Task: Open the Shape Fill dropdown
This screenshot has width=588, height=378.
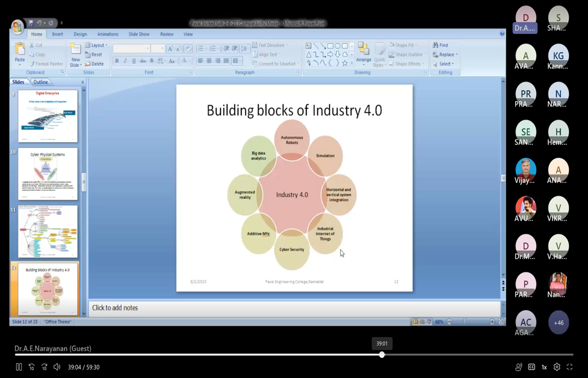Action: [404, 45]
